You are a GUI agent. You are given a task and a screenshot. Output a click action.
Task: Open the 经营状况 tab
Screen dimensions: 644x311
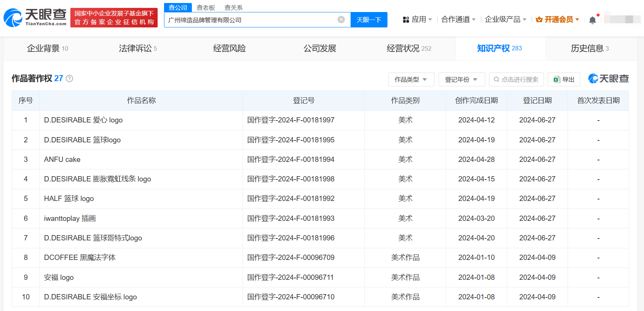[409, 48]
